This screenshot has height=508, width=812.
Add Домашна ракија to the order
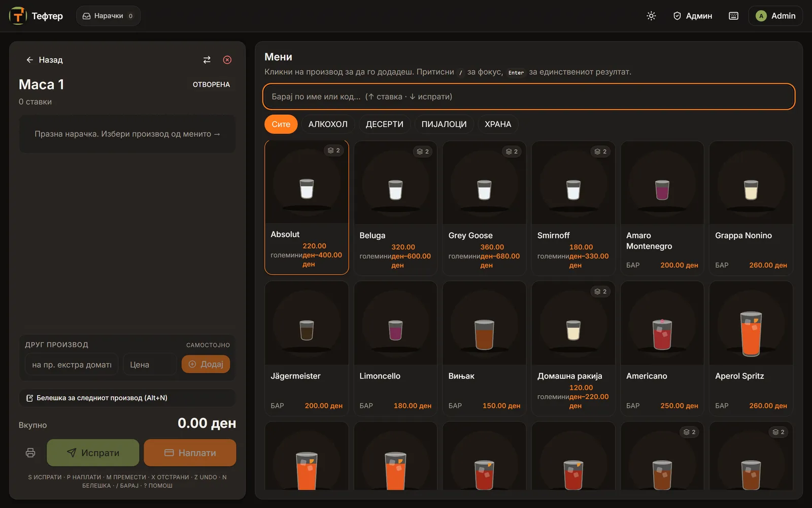coord(573,348)
